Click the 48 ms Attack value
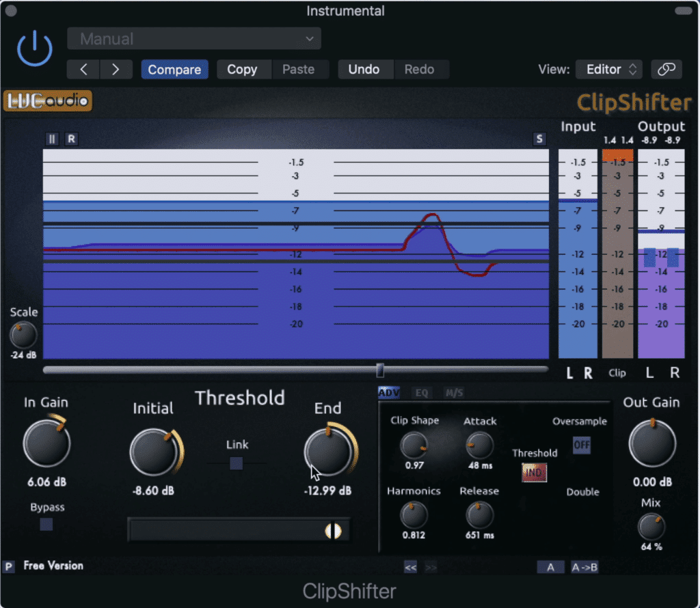The height and width of the screenshot is (608, 700). pyautogui.click(x=480, y=466)
